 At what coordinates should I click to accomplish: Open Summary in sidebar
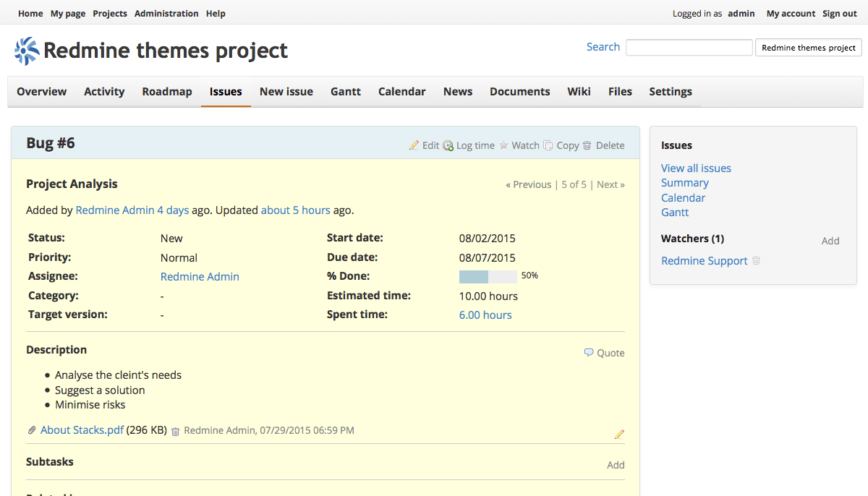point(685,183)
